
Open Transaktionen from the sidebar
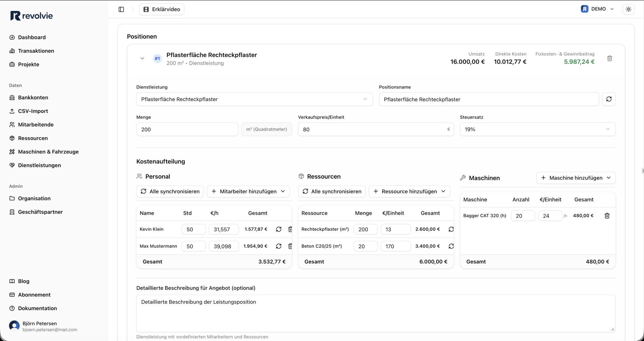(36, 51)
